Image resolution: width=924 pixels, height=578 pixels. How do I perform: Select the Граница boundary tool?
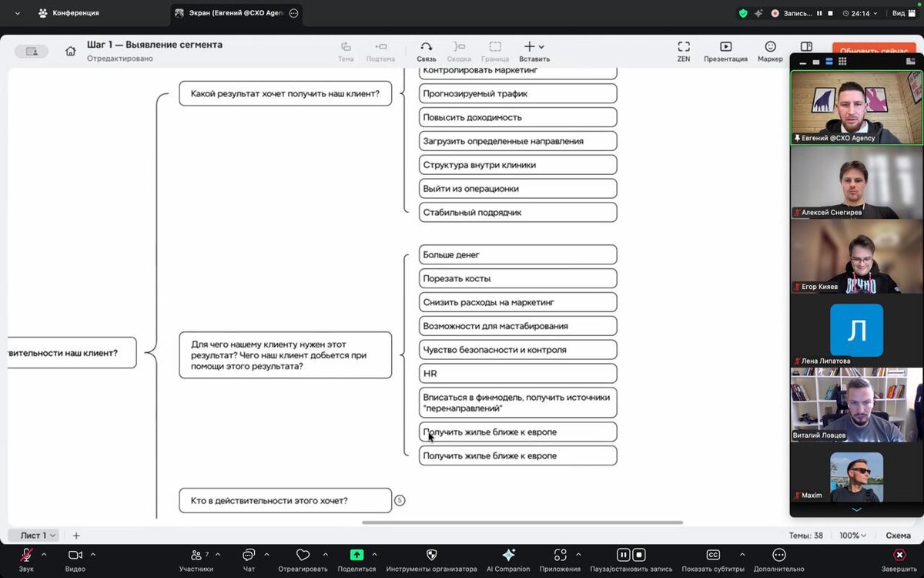click(495, 52)
